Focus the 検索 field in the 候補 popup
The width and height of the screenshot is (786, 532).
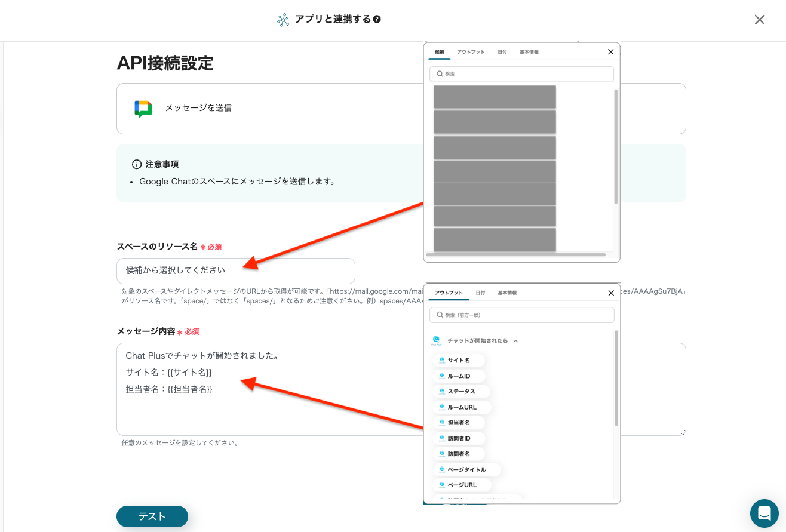(x=521, y=74)
